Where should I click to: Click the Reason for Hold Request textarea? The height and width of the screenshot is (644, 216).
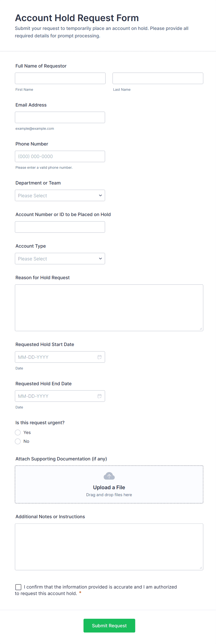coord(109,307)
